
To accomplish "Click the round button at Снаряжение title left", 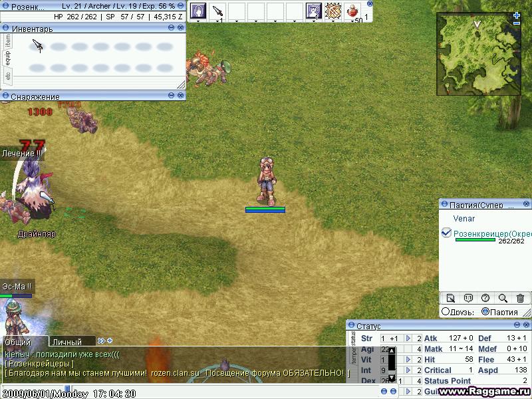I will pos(5,96).
